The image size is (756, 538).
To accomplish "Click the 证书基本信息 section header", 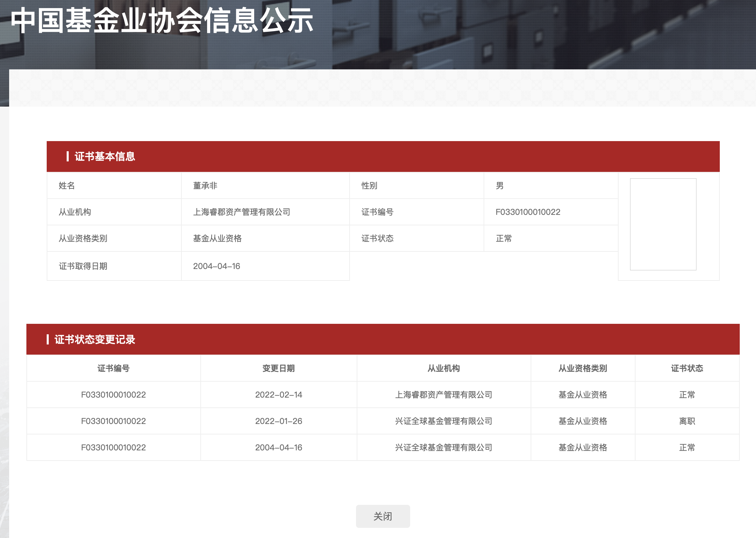I will (105, 156).
